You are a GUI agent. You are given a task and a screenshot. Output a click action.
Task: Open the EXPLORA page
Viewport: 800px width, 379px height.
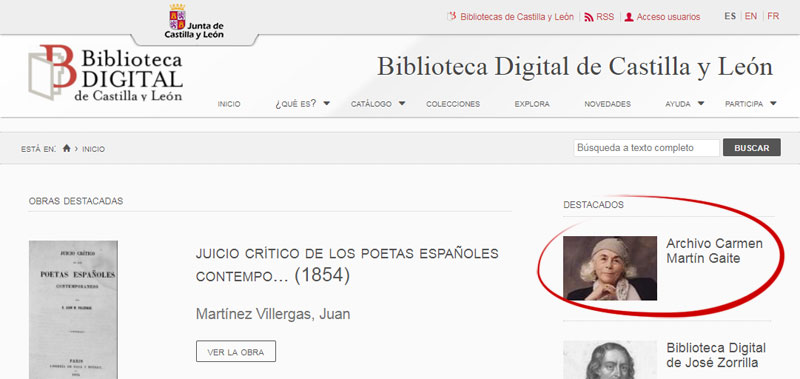pyautogui.click(x=532, y=104)
